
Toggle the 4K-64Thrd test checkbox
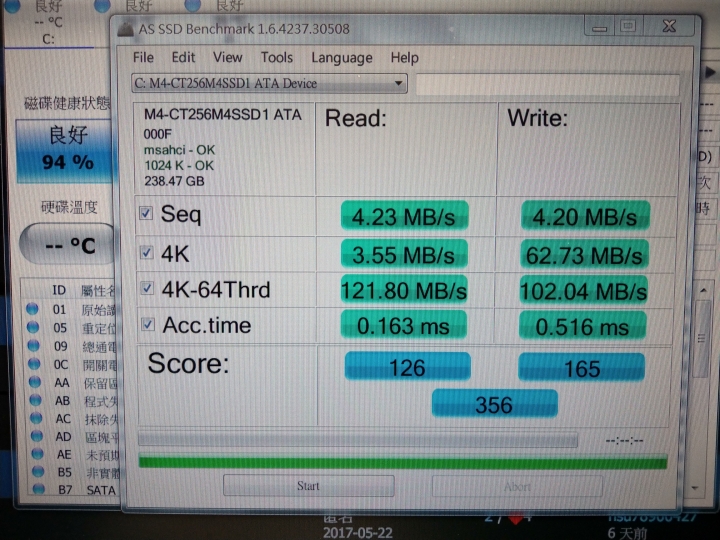point(147,288)
